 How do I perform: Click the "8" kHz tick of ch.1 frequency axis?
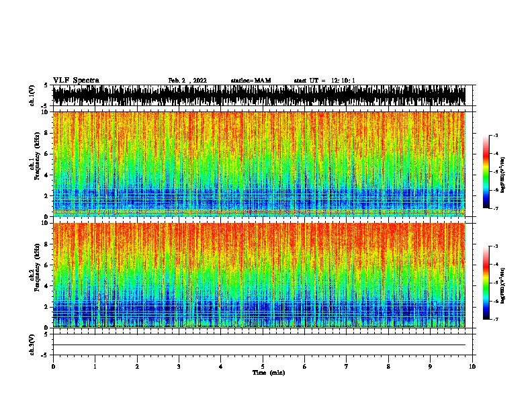coord(48,133)
